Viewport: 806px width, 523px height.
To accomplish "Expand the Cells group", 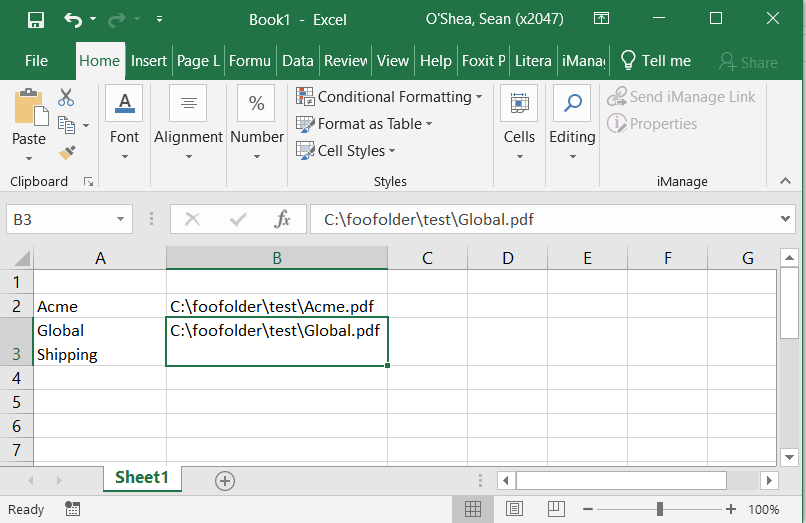I will click(x=519, y=123).
